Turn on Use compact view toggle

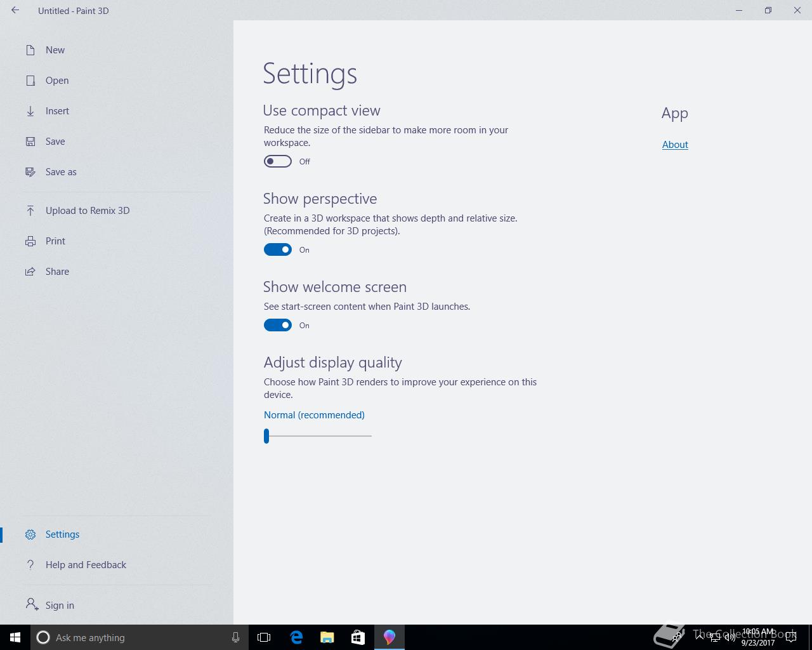tap(278, 161)
